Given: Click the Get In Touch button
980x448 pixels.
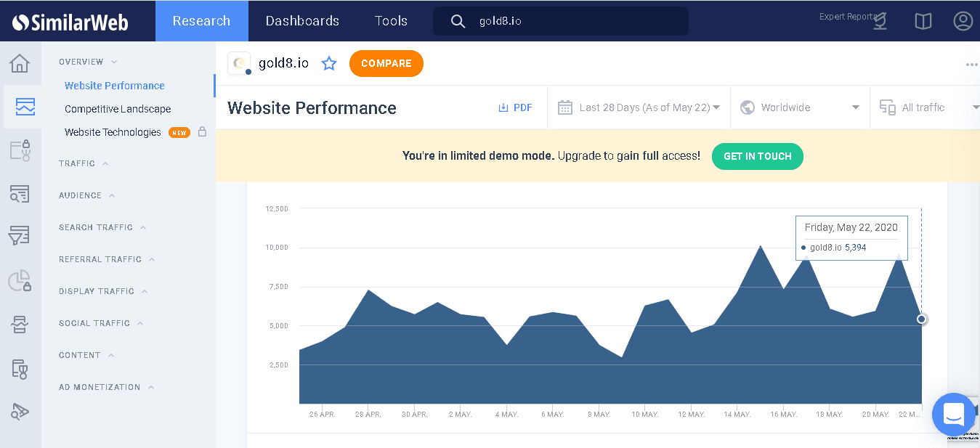Looking at the screenshot, I should (x=757, y=157).
